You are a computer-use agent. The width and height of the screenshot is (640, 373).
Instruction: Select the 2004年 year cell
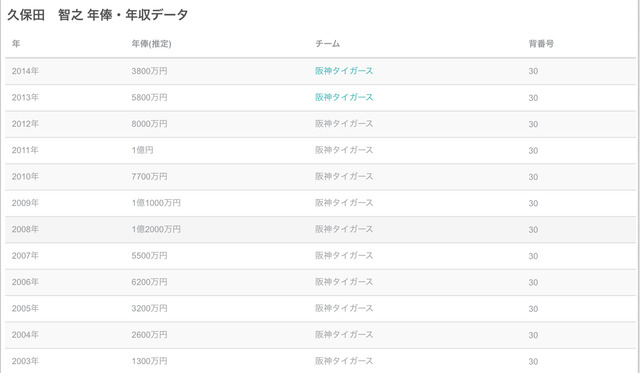click(x=25, y=335)
